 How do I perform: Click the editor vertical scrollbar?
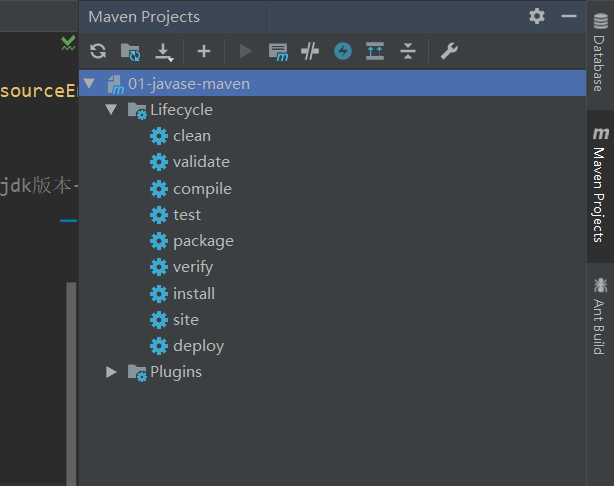point(71,380)
